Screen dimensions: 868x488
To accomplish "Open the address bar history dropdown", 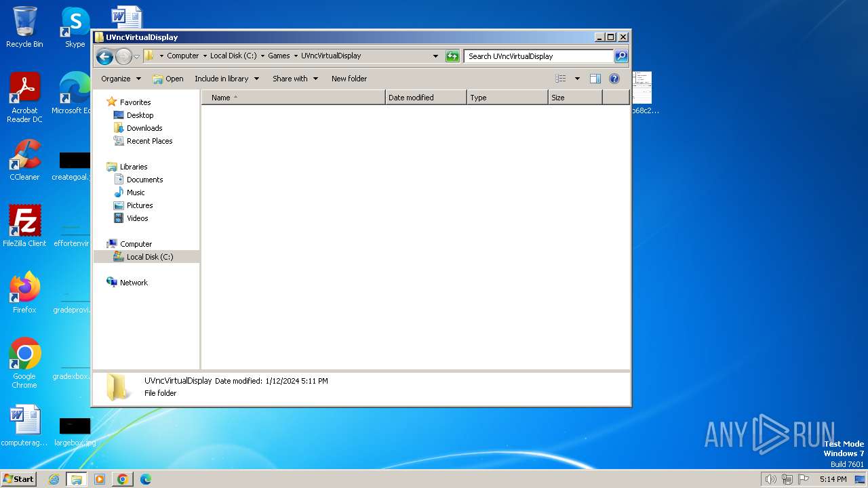I will click(x=435, y=56).
